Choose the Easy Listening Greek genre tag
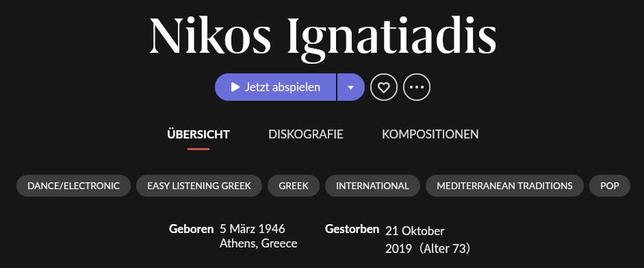 pyautogui.click(x=199, y=186)
